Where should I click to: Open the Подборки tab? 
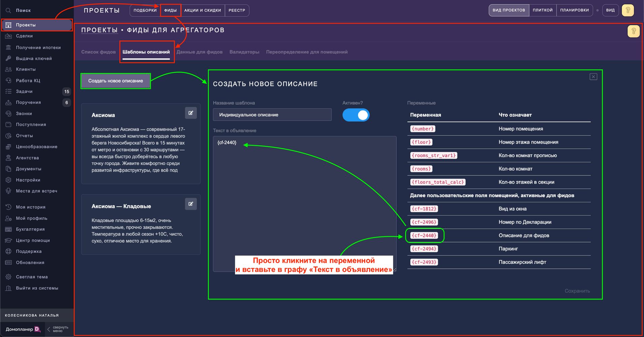145,10
